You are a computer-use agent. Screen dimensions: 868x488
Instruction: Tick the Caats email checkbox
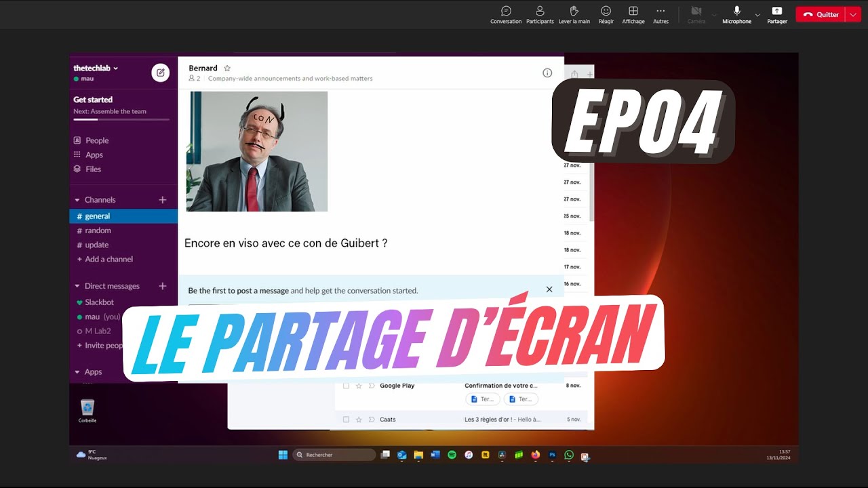(346, 420)
